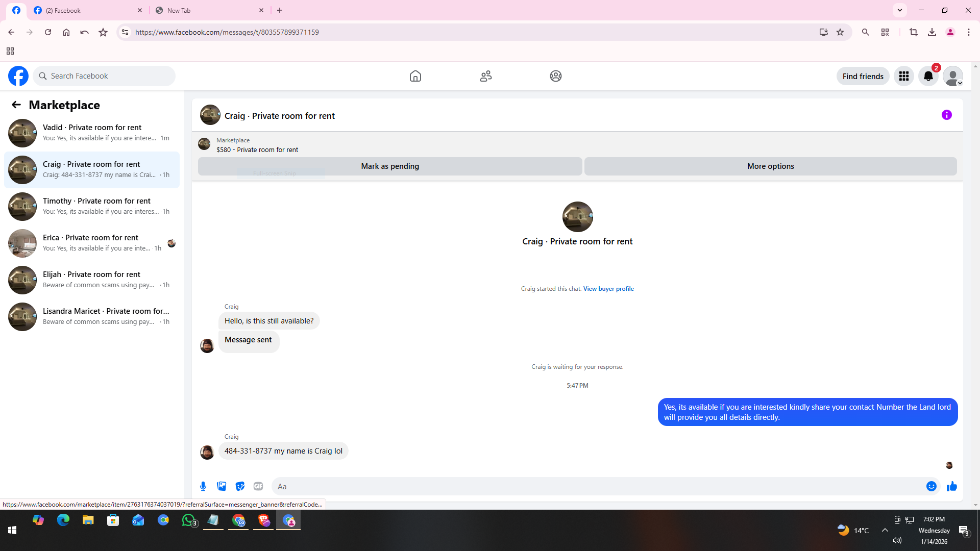This screenshot has height=551, width=980.
Task: Click the More options button
Action: 770,166
